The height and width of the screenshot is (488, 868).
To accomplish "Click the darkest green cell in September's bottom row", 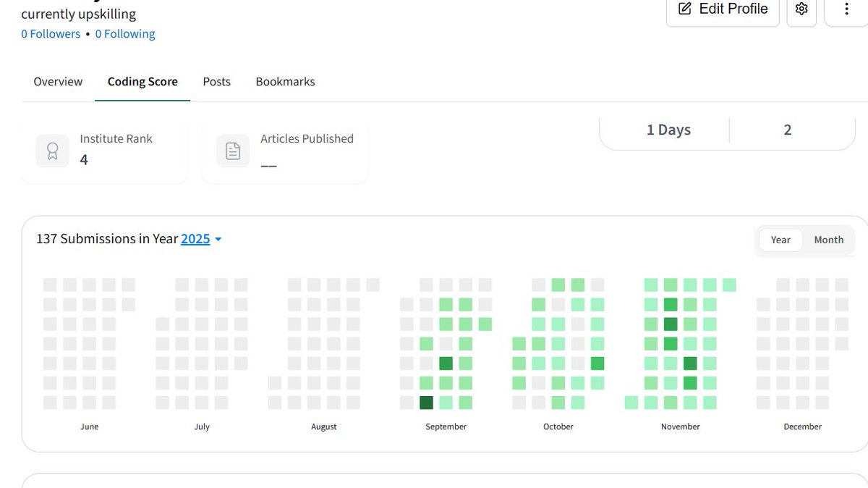I will click(x=426, y=403).
